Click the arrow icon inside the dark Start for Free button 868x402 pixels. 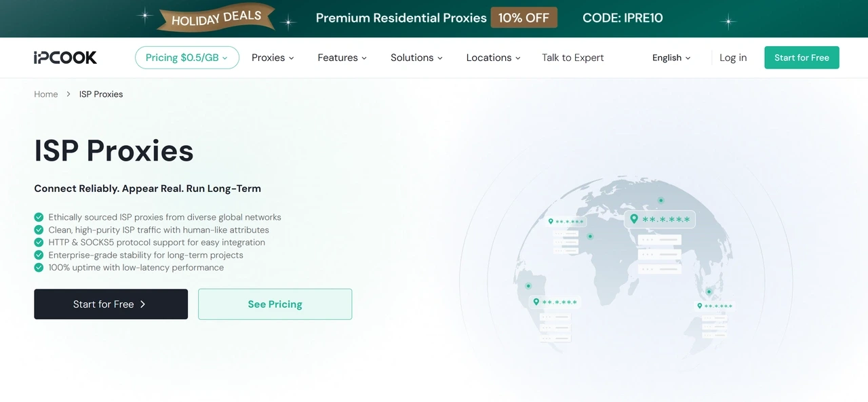pyautogui.click(x=142, y=304)
